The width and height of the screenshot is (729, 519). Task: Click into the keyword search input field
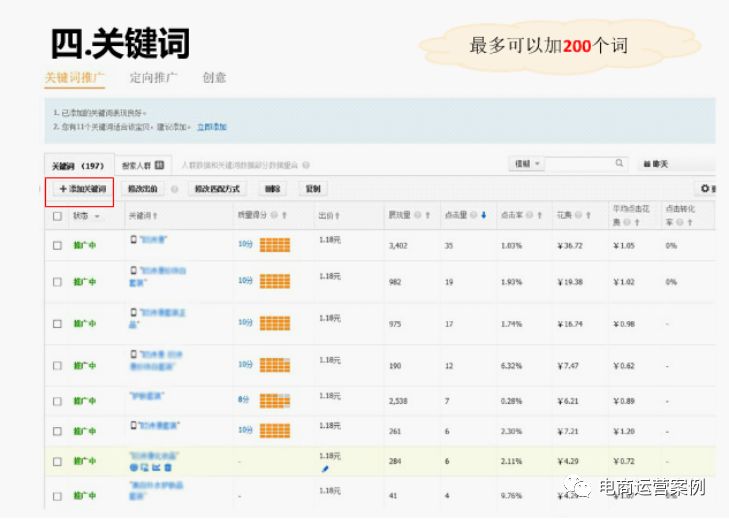tap(579, 164)
